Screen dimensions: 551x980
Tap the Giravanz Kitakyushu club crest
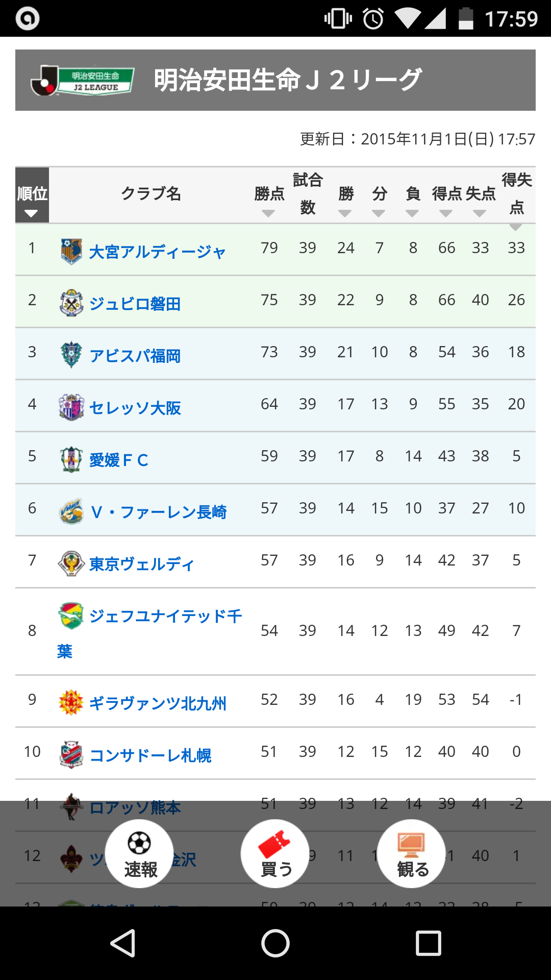click(x=71, y=702)
